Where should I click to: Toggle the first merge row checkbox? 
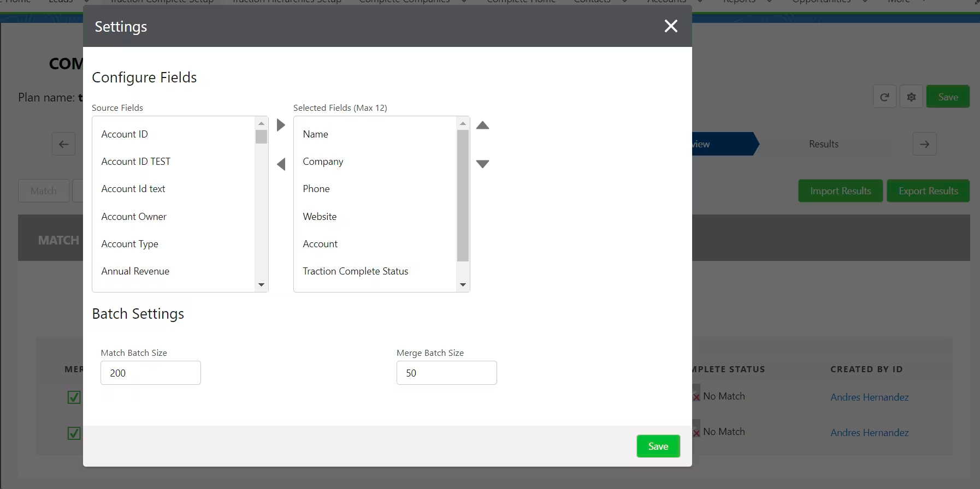pyautogui.click(x=74, y=397)
